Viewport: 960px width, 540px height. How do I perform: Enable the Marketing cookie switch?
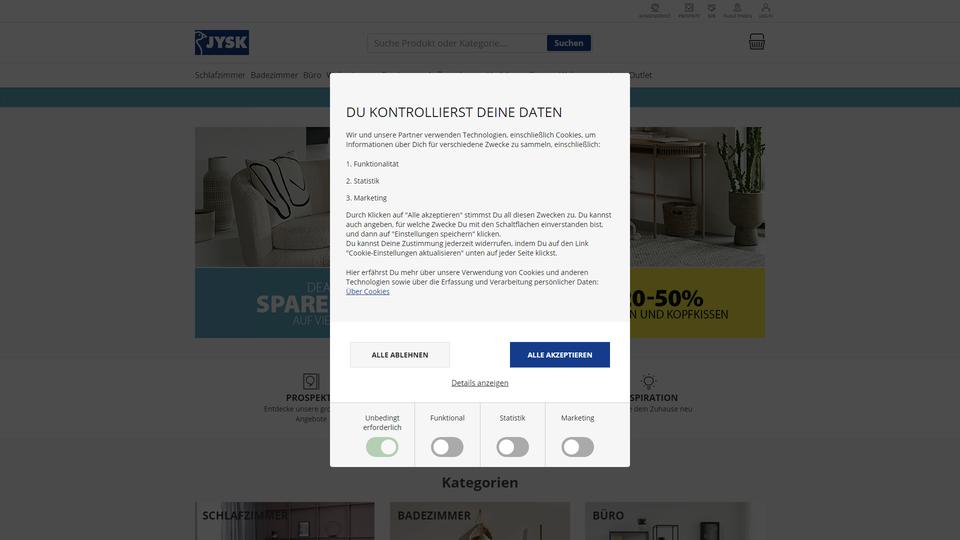point(577,447)
